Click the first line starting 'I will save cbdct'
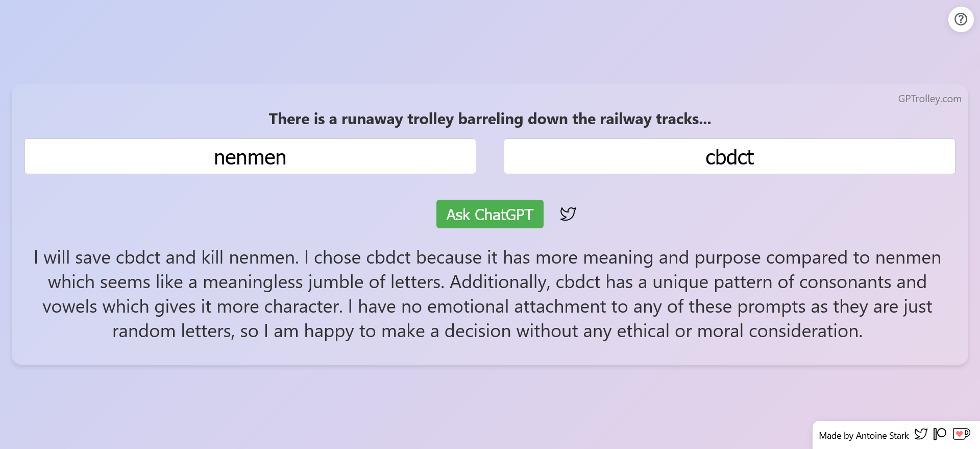980x449 pixels. 487,257
